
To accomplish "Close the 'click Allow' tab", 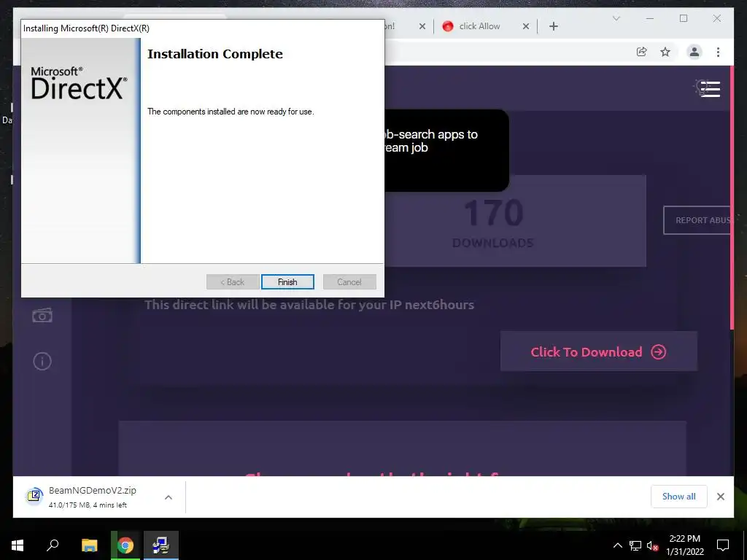I will [525, 26].
